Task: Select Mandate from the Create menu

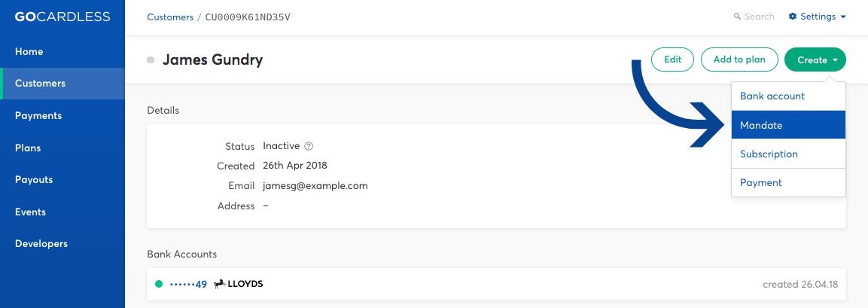Action: click(788, 125)
